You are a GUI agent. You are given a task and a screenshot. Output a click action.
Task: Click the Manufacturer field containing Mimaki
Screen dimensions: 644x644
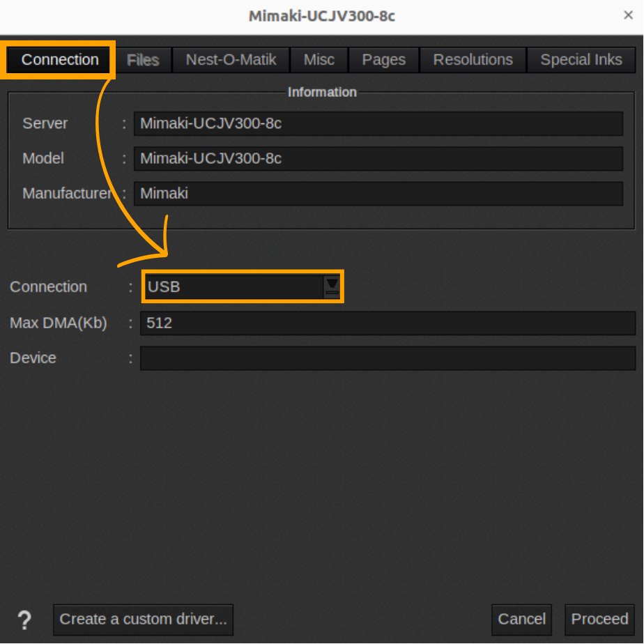(378, 193)
